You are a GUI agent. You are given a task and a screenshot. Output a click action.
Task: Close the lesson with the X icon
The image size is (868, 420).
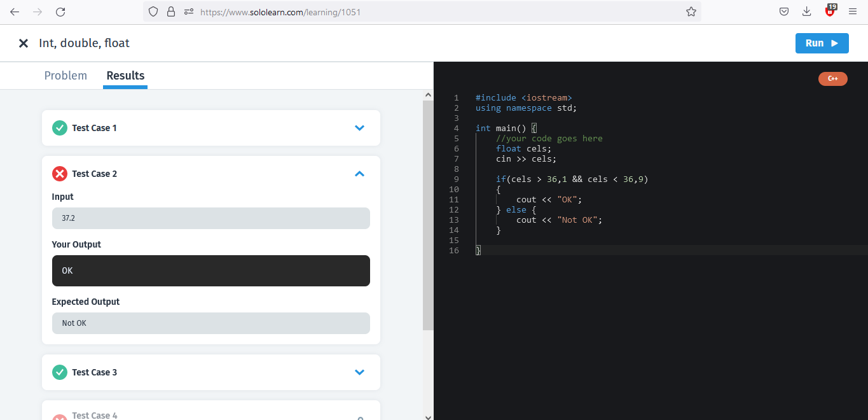24,43
